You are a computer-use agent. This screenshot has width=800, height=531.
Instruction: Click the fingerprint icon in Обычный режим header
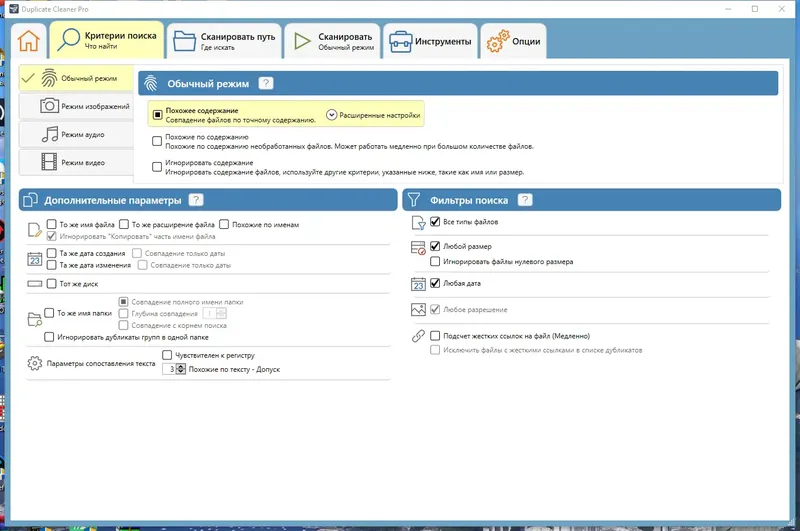pos(151,83)
